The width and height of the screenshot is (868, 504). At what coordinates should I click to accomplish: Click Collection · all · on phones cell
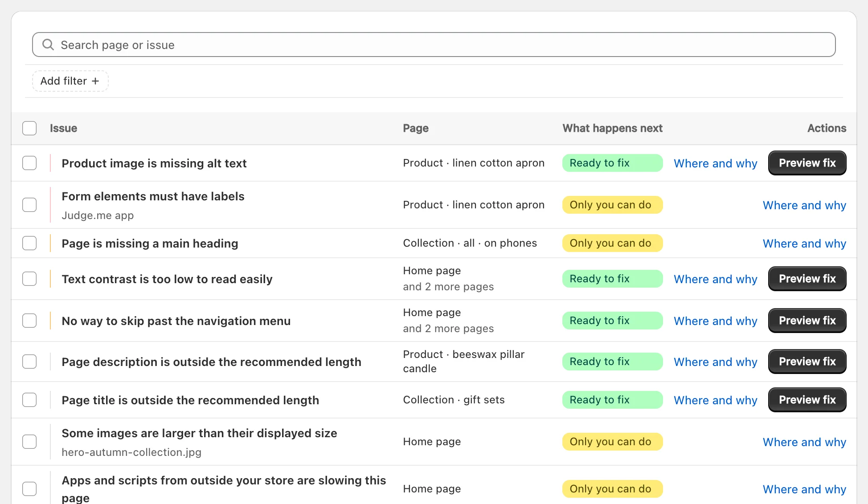(470, 243)
